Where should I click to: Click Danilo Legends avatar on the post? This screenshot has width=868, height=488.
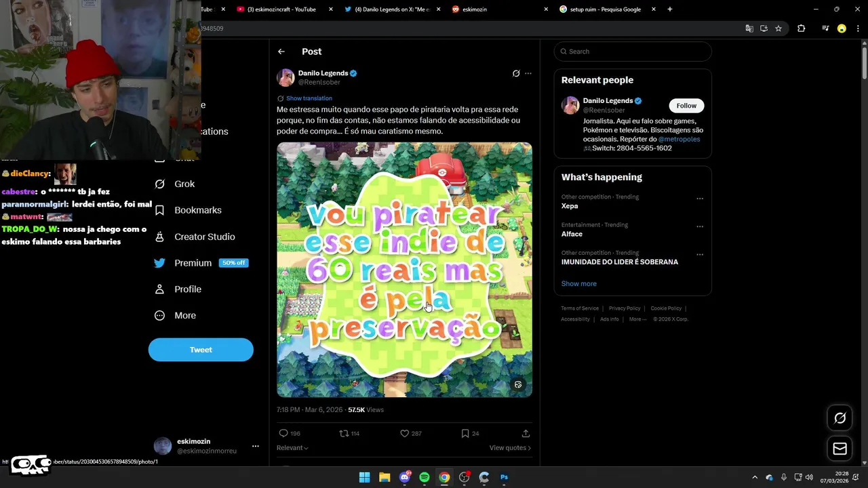(x=285, y=77)
